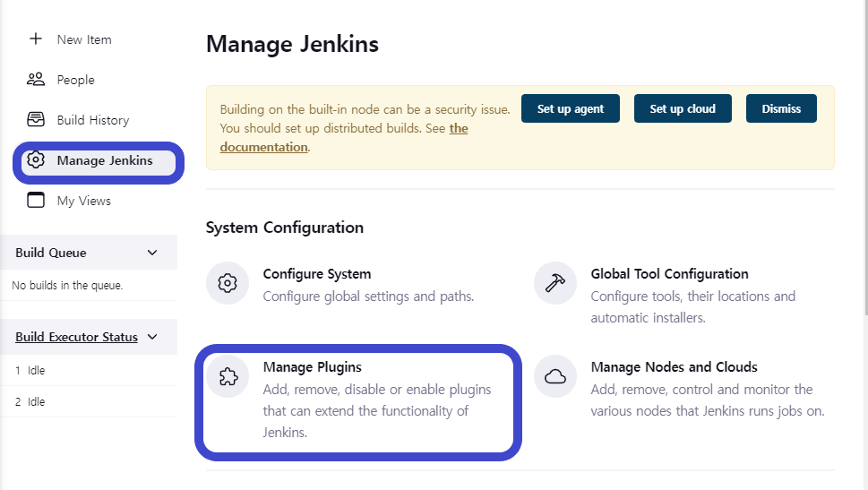The image size is (868, 490).
Task: Click the Build History inbox icon
Action: click(36, 120)
